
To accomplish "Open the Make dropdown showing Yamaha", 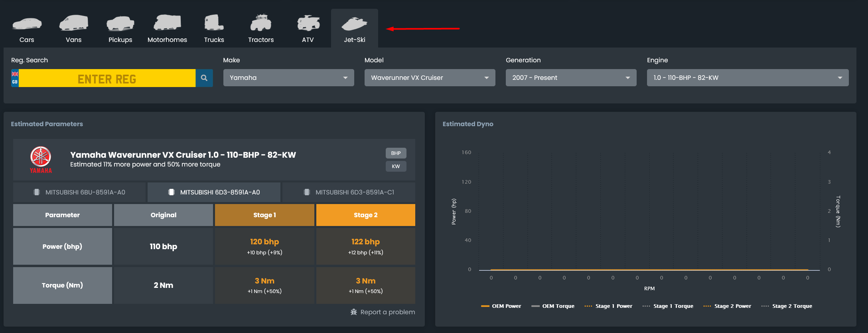I will coord(289,78).
